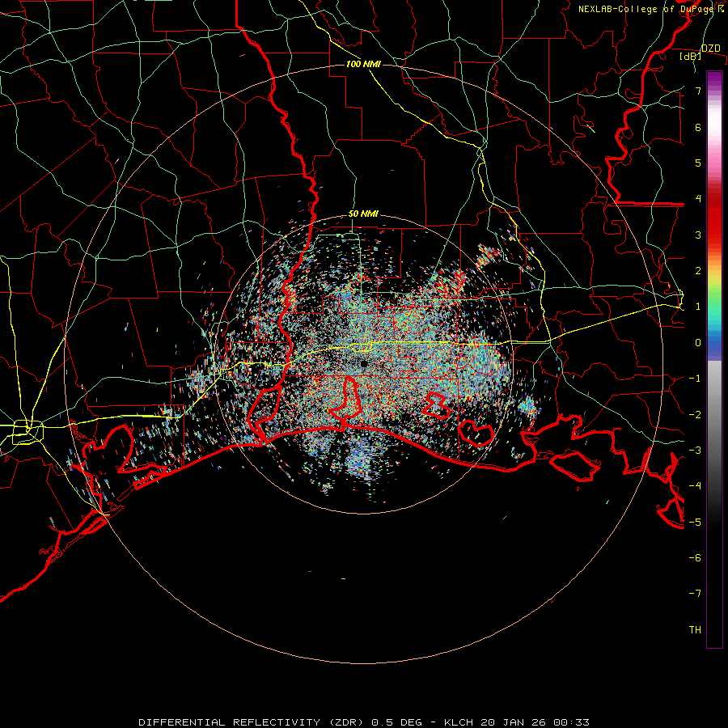The height and width of the screenshot is (728, 728).
Task: Click the "-7" value on the dB scale
Action: (695, 594)
